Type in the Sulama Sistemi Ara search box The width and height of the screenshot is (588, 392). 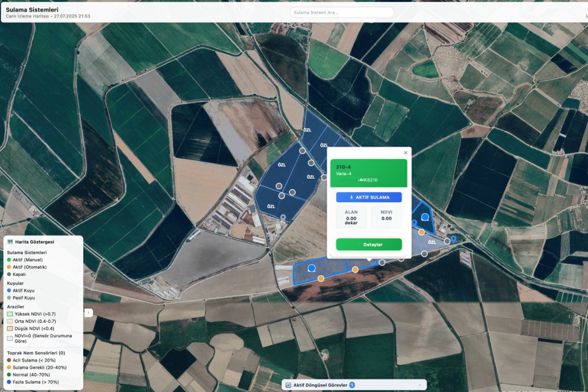342,13
